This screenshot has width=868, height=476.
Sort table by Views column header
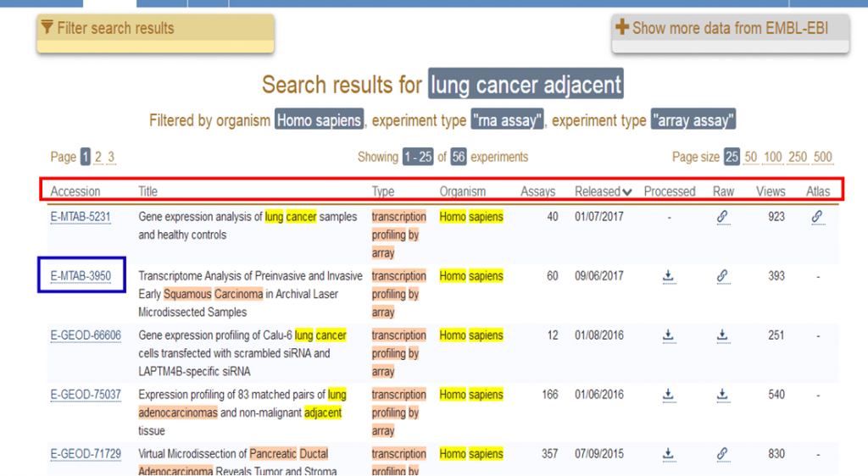771,191
